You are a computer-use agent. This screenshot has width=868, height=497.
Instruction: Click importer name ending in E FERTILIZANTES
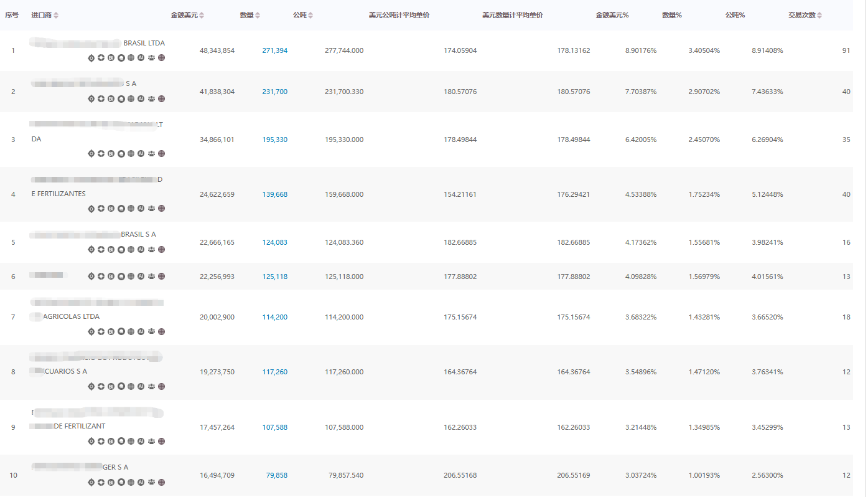[x=58, y=194]
